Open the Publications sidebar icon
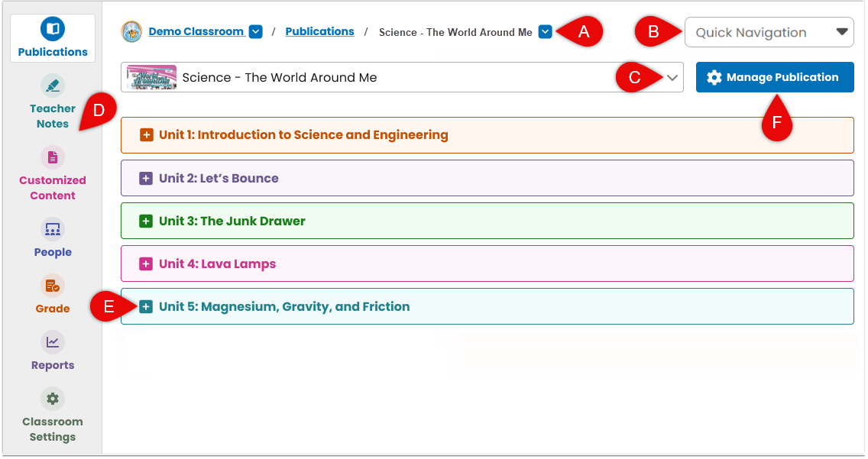 click(x=53, y=29)
